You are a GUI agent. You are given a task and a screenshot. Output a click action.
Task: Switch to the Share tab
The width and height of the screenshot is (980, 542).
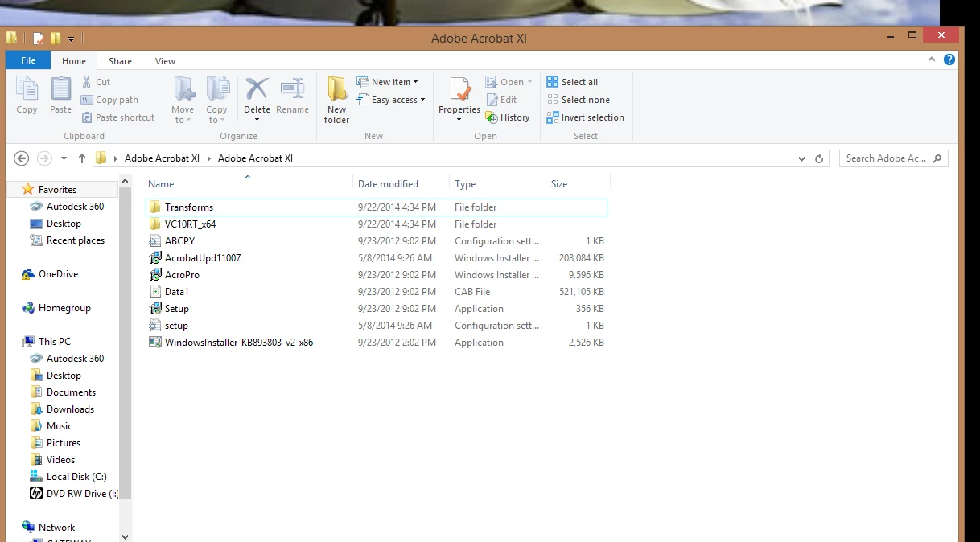[121, 61]
